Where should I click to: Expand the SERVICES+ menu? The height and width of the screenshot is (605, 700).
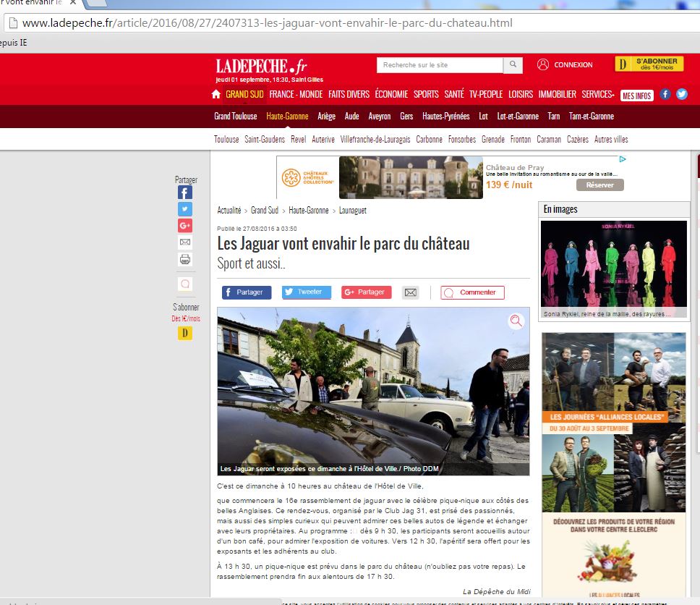[598, 94]
